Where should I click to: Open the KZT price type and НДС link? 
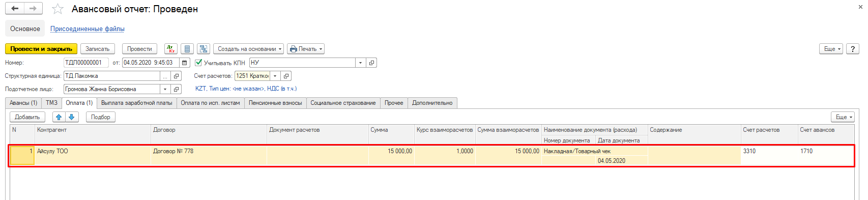coord(246,89)
